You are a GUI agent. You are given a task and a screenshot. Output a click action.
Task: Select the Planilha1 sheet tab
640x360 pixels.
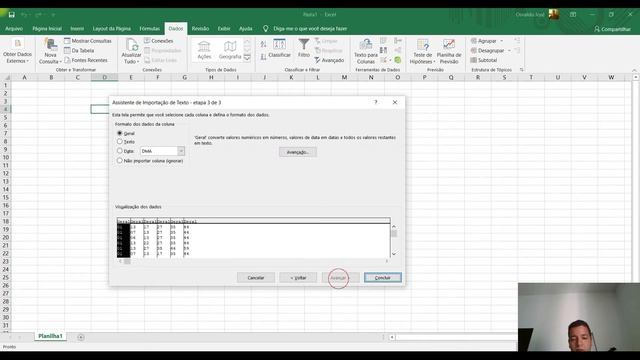(x=50, y=336)
